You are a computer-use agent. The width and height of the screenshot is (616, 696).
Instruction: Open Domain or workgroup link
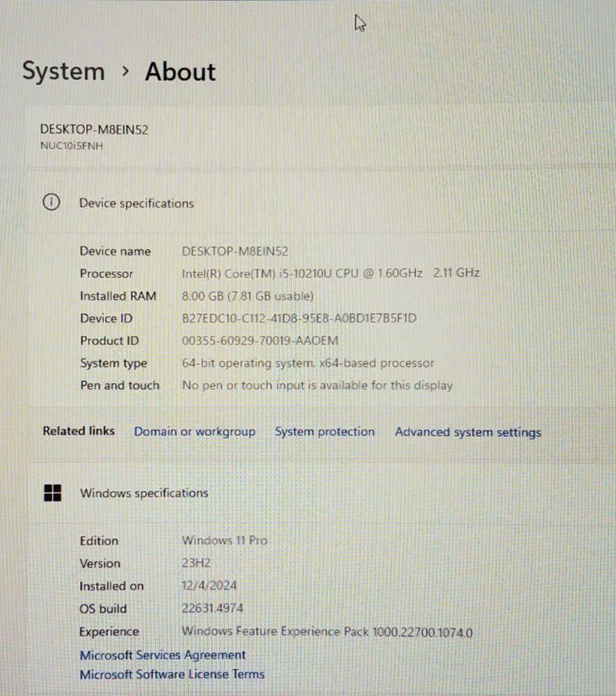pos(195,432)
